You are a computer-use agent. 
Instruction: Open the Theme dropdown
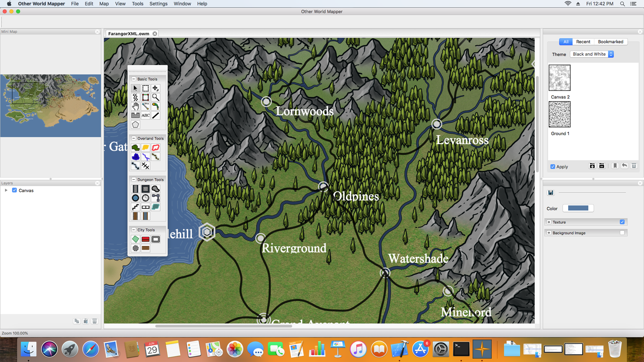(592, 54)
